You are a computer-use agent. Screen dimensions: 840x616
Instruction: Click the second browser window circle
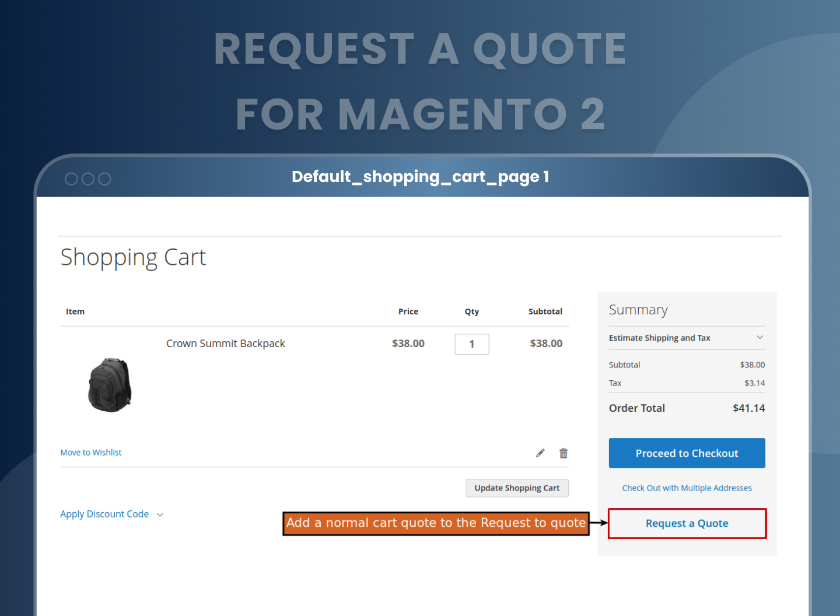click(87, 178)
